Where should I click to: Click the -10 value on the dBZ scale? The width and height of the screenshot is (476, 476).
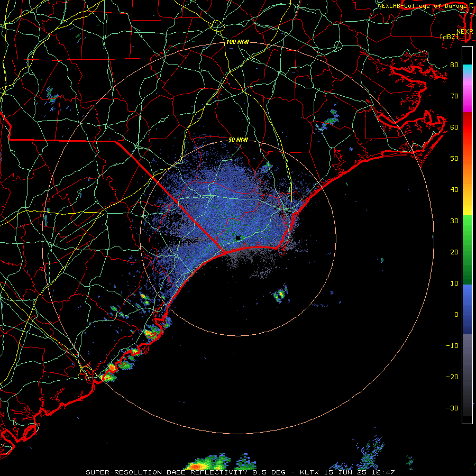pyautogui.click(x=452, y=346)
